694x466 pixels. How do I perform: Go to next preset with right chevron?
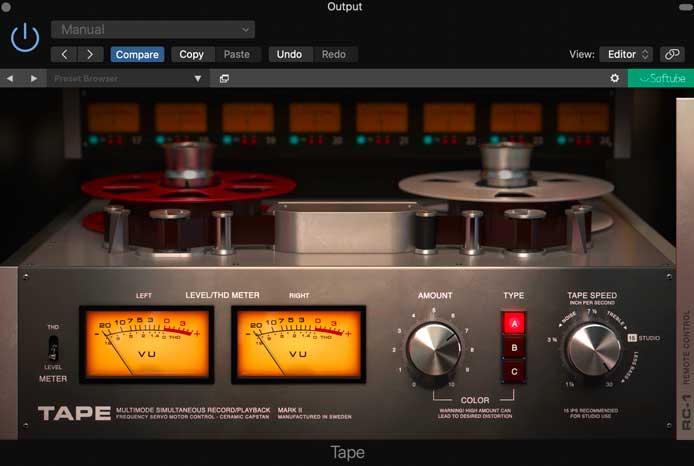90,54
